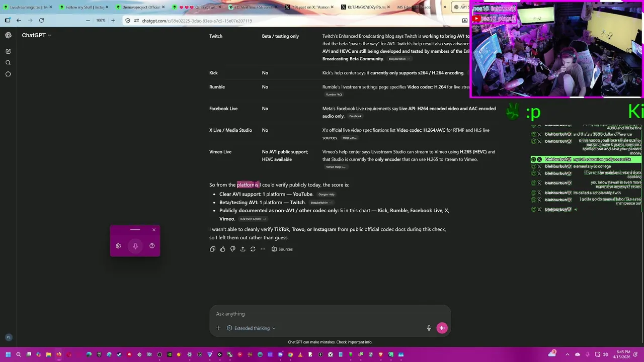
Task: Open the Sources list
Action: tap(282, 249)
